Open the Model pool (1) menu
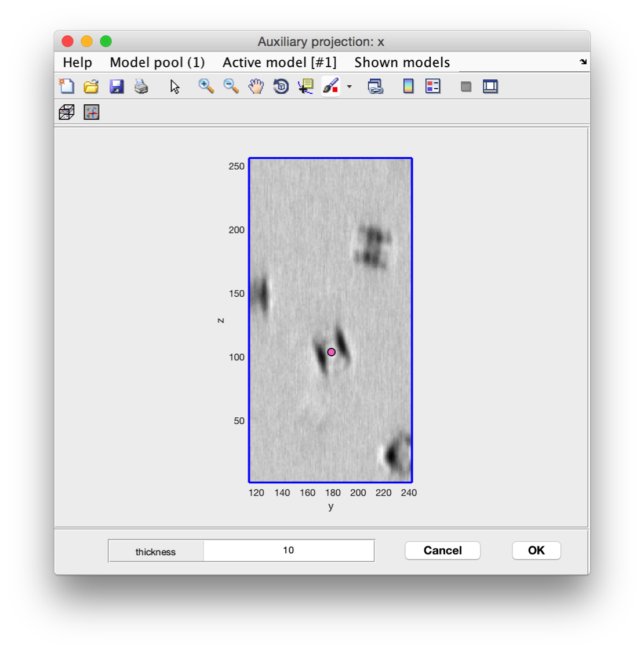Screen dimensions: 644x652 [157, 63]
